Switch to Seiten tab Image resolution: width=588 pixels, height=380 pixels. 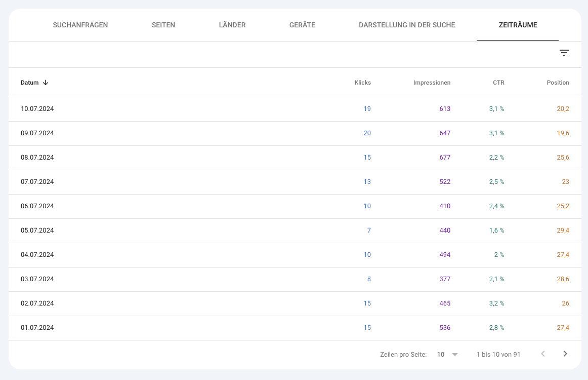tap(163, 25)
